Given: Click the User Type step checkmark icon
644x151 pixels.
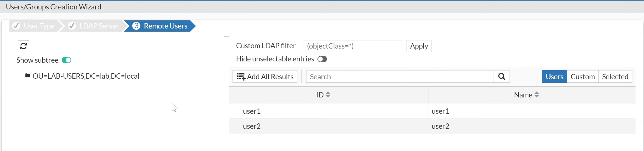Looking at the screenshot, I should (16, 26).
